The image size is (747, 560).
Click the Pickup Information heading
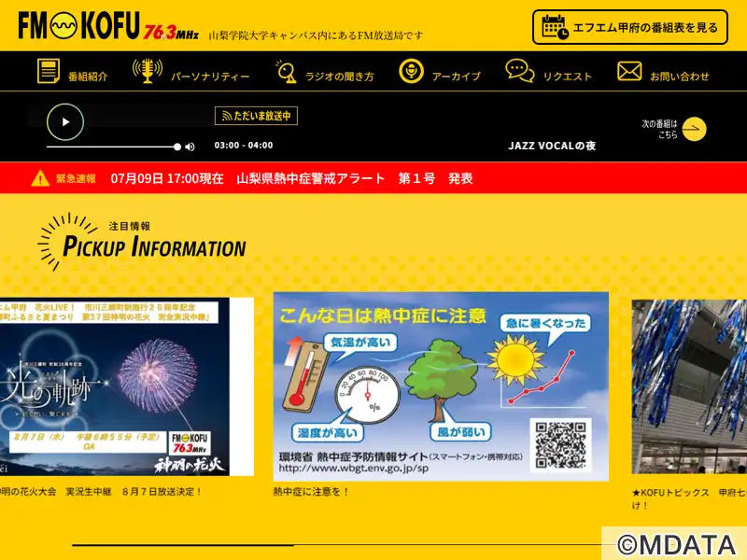coord(154,247)
